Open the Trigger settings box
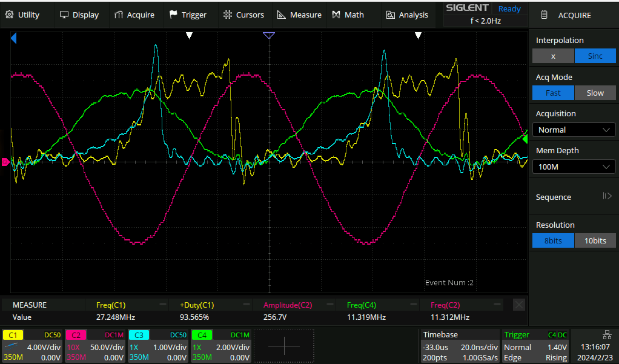This screenshot has width=619, height=364. [535, 346]
